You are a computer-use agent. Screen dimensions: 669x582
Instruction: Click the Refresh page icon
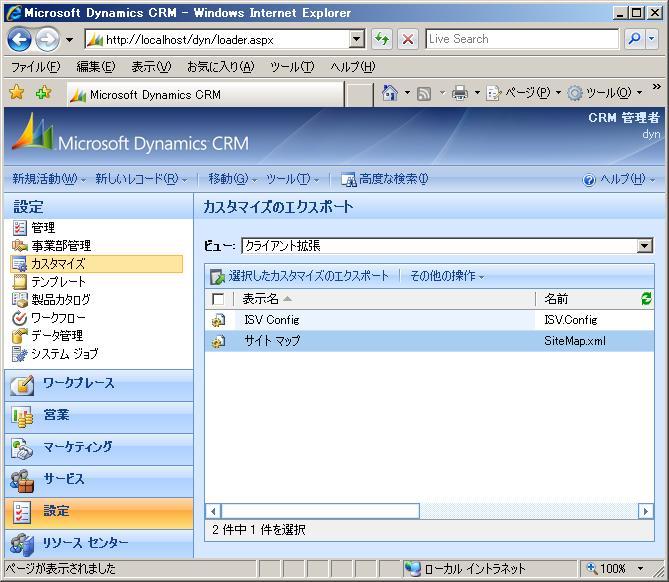point(381,39)
